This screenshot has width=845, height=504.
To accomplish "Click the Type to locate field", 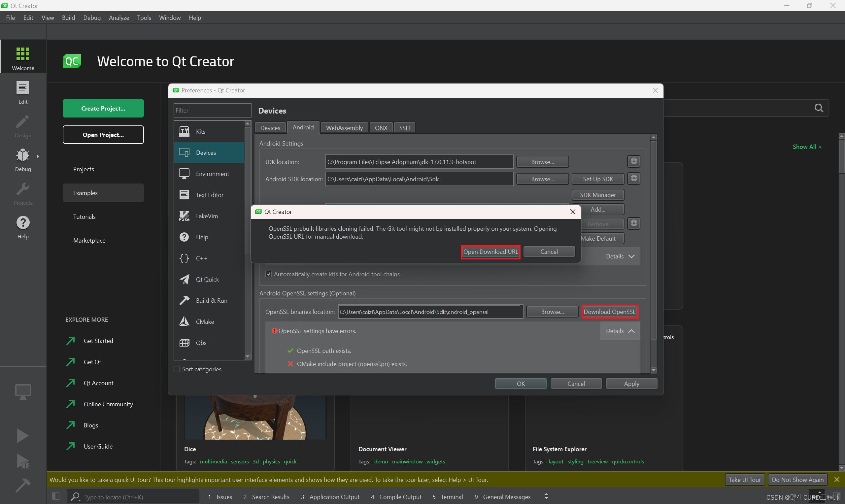I will (133, 497).
